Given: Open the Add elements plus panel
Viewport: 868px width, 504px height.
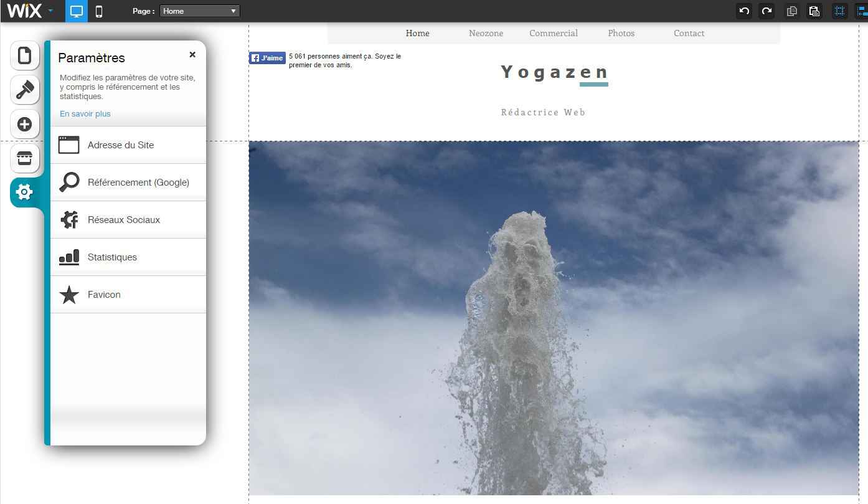Looking at the screenshot, I should tap(24, 125).
